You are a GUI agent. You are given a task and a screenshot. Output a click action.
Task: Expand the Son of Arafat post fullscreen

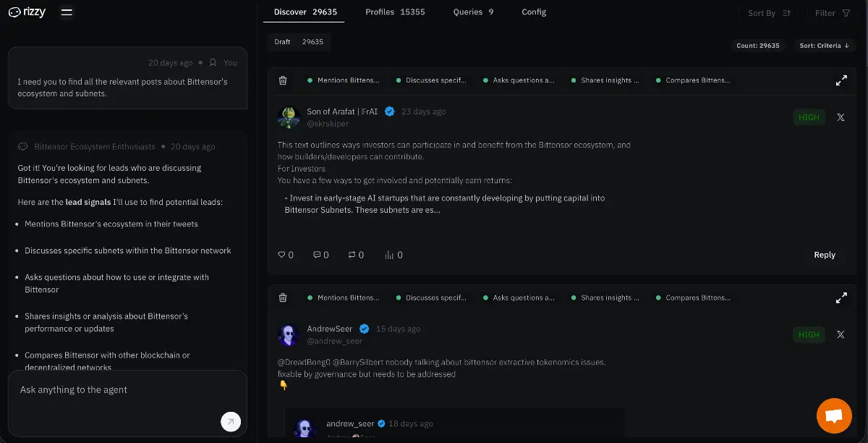pyautogui.click(x=841, y=80)
